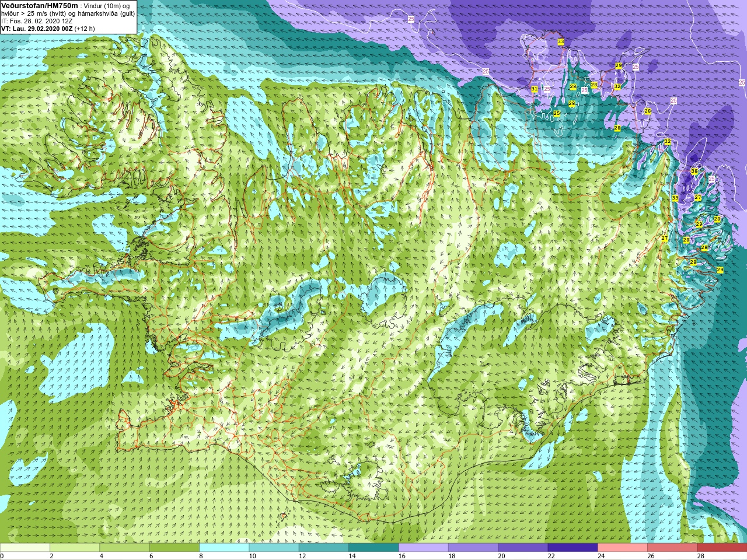The image size is (747, 560).
Task: Select the purple 20–22 m/s legend swatch
Action: 523,547
